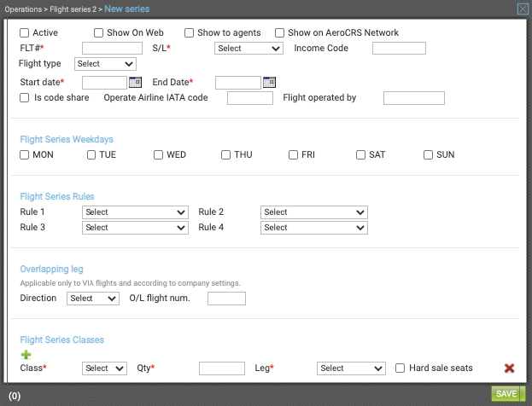Open the End Date calendar picker
Screen dimensions: 532x406
tap(269, 82)
